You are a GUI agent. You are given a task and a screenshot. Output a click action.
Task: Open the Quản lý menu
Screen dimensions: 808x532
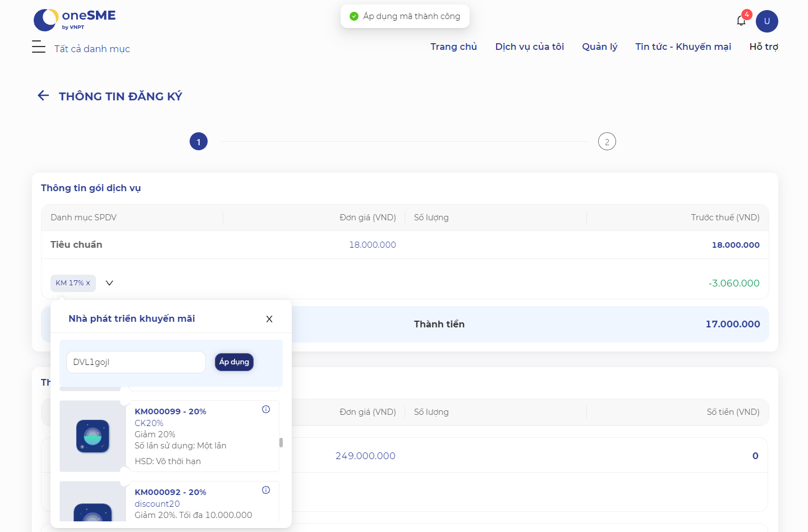(600, 47)
